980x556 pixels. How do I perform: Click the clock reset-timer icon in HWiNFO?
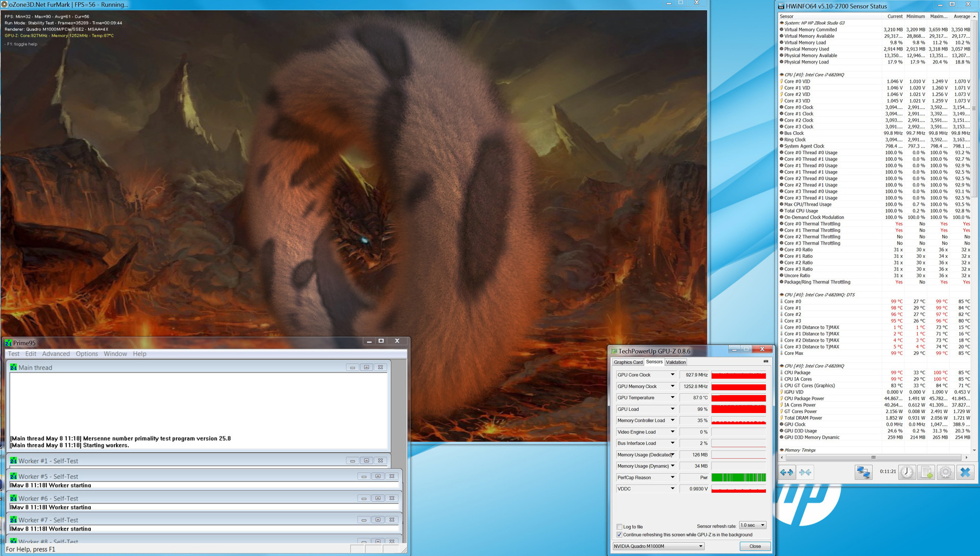point(906,472)
